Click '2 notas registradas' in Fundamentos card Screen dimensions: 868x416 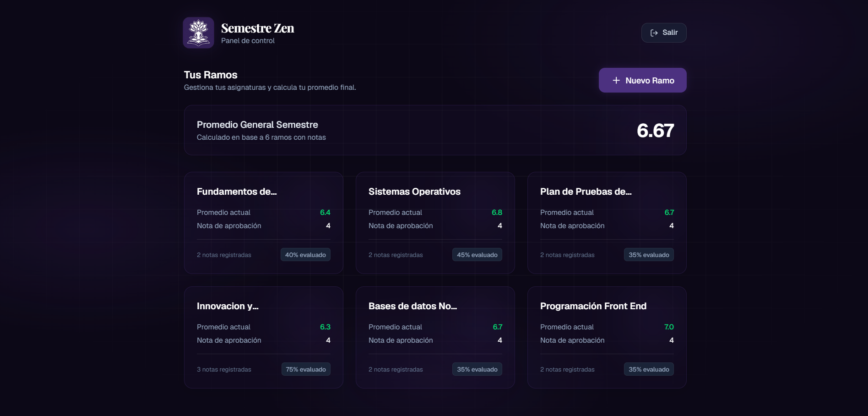(x=224, y=255)
